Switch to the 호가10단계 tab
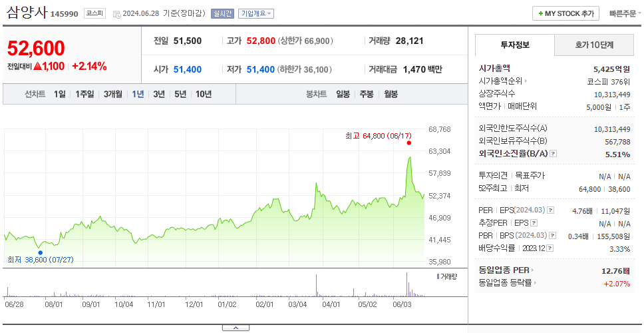The height and width of the screenshot is (333, 644). (x=594, y=45)
